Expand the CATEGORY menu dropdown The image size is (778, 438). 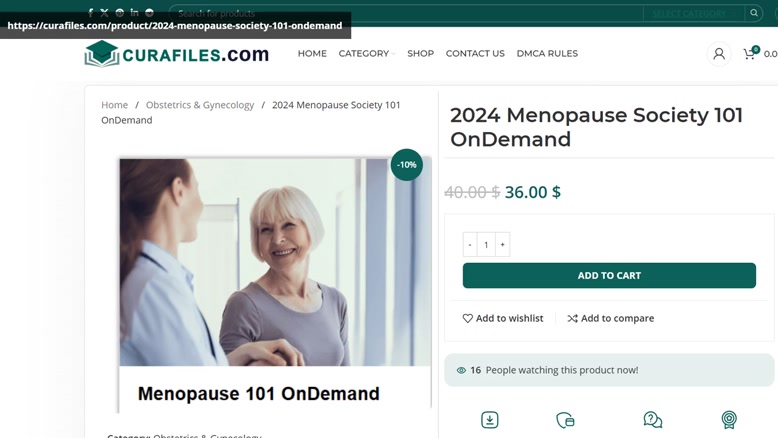(x=367, y=54)
